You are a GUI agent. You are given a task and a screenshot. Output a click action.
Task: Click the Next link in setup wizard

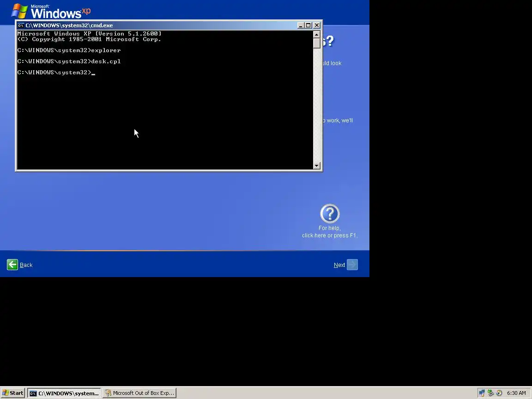[339, 265]
